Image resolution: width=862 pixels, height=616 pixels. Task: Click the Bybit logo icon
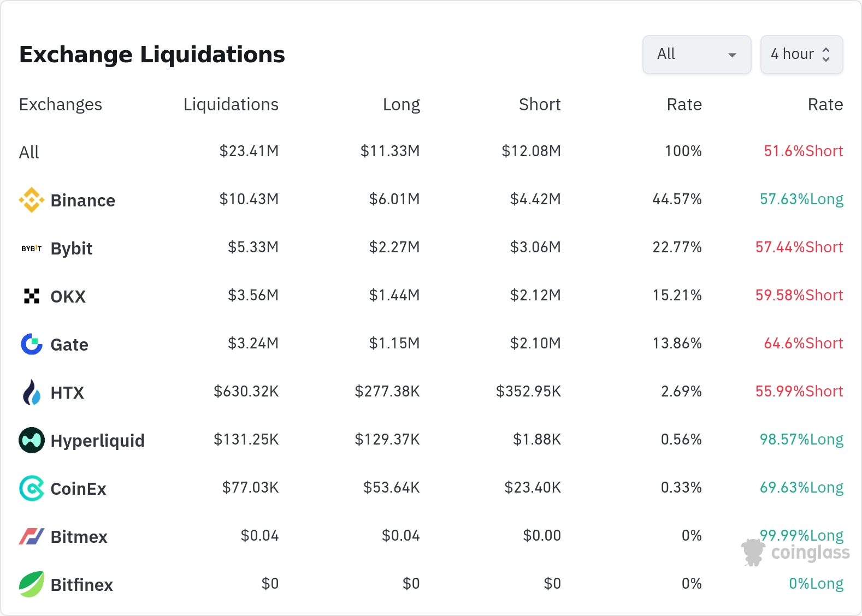(32, 248)
